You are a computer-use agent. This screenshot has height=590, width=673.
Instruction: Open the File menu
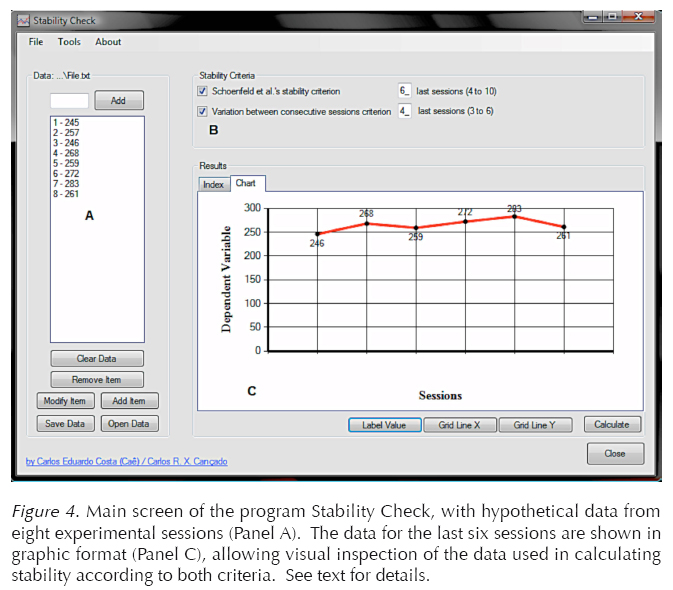tap(36, 42)
